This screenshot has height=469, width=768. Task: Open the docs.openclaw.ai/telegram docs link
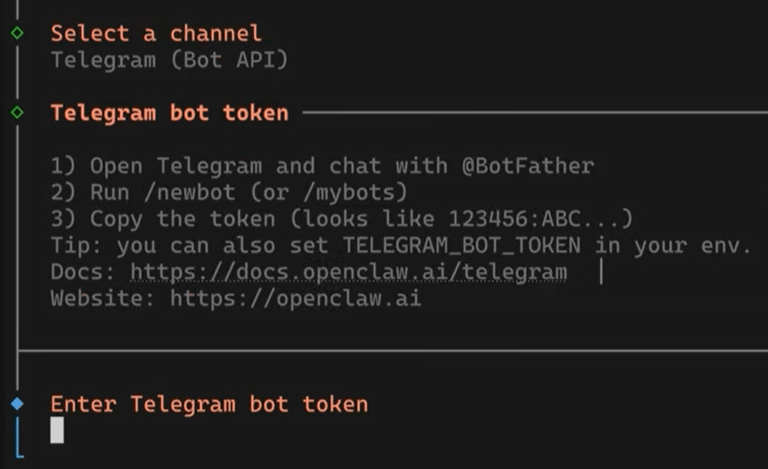(348, 272)
